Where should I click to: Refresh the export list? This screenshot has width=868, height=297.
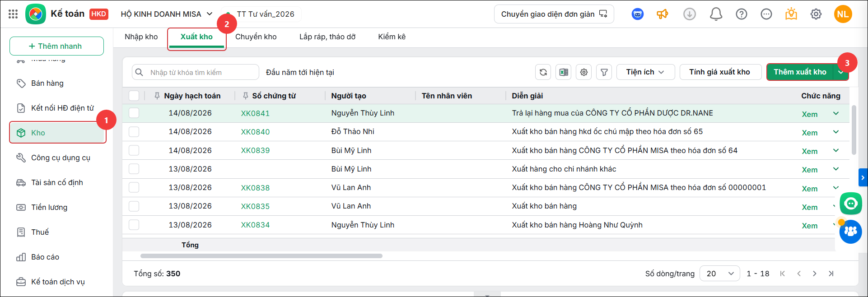(543, 72)
